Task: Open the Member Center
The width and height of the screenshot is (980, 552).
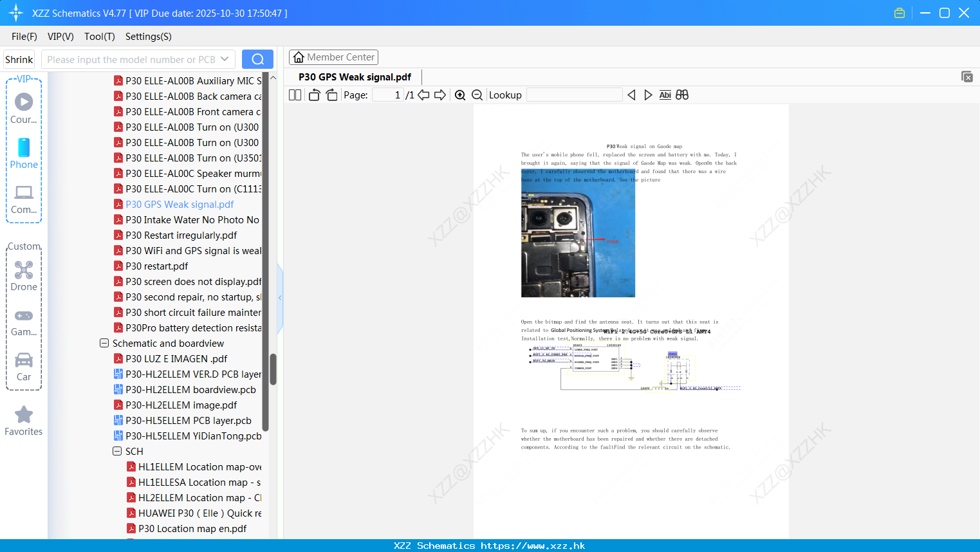Action: point(333,57)
